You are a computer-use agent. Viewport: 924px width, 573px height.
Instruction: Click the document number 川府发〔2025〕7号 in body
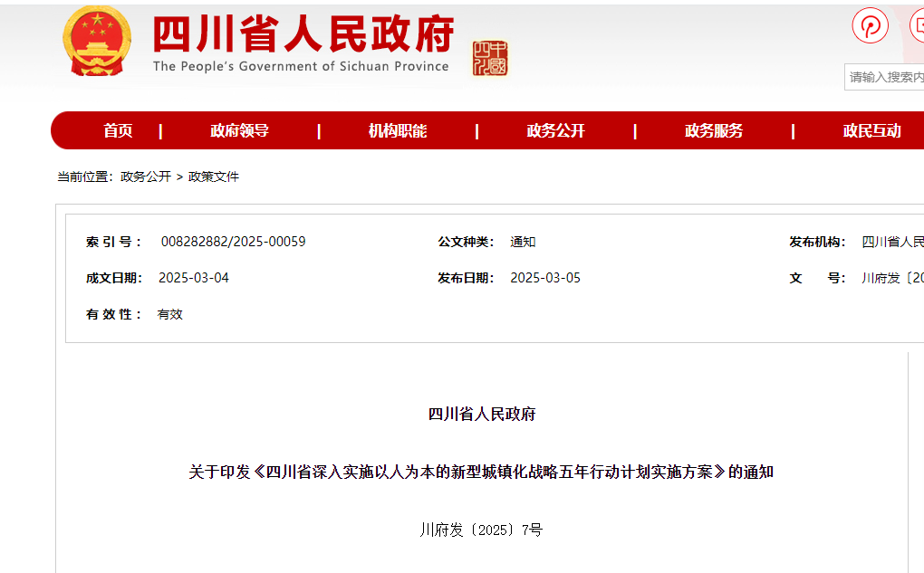point(481,530)
